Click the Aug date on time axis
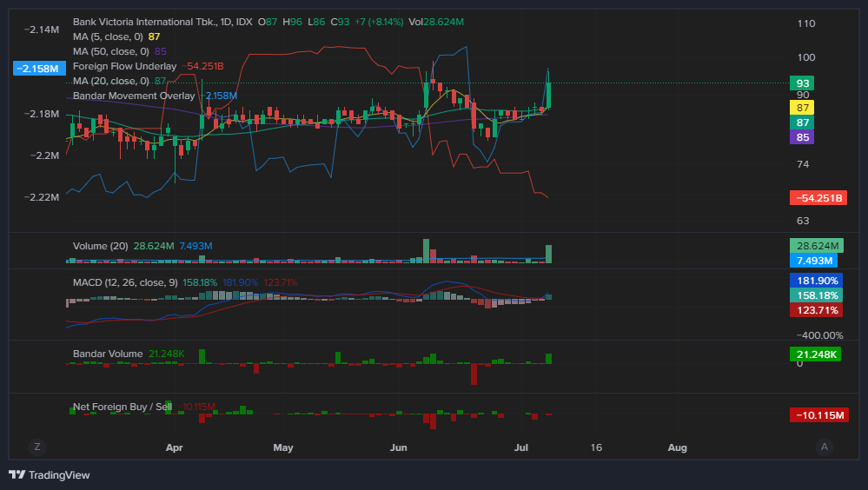868x490 pixels. point(677,447)
